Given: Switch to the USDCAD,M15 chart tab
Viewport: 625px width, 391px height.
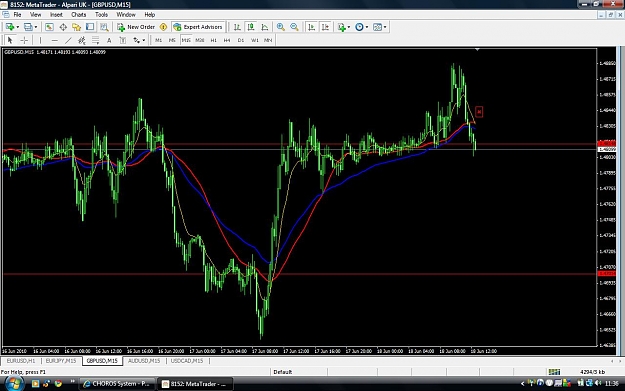Looking at the screenshot, I should click(x=187, y=361).
